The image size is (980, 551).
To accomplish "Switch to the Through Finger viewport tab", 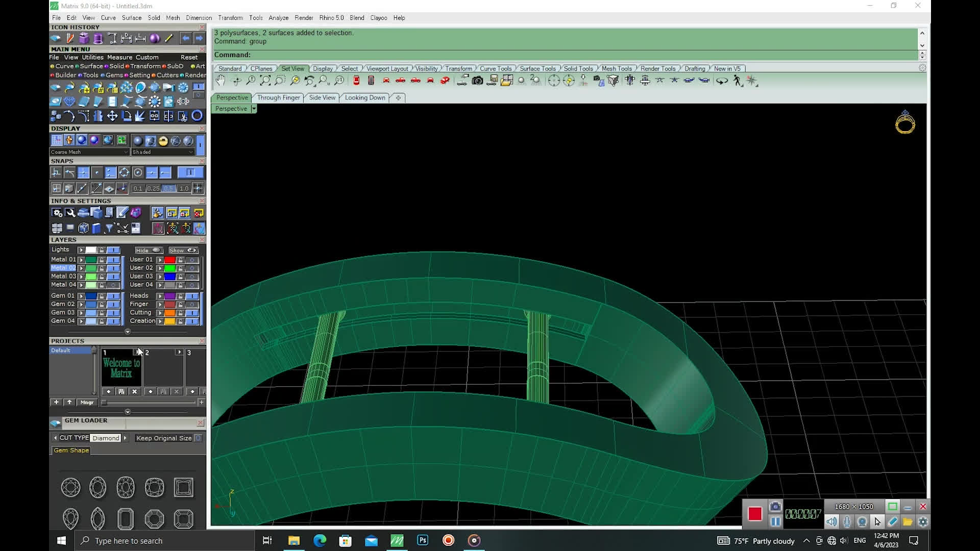I will (x=278, y=97).
